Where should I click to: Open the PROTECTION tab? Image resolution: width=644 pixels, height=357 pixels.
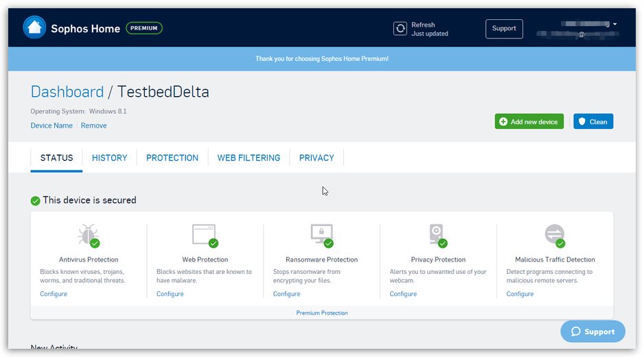coord(172,158)
